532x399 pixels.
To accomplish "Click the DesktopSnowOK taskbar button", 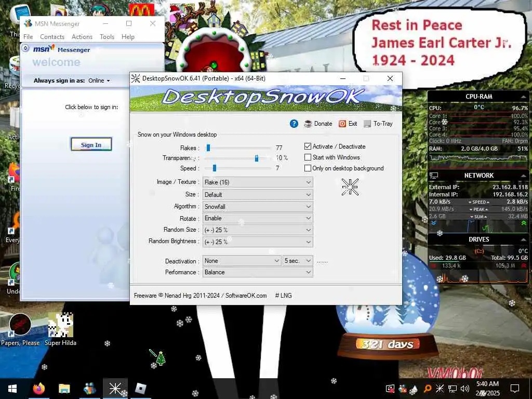I will point(115,389).
